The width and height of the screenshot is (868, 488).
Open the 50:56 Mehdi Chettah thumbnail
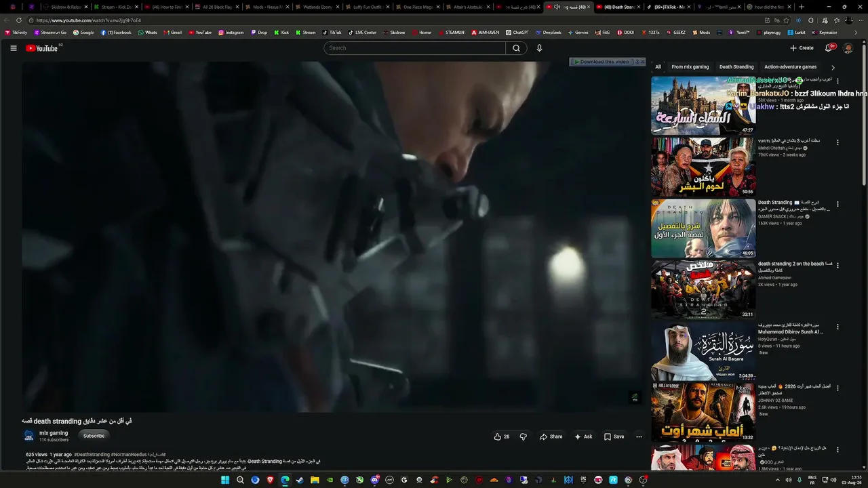tap(703, 167)
